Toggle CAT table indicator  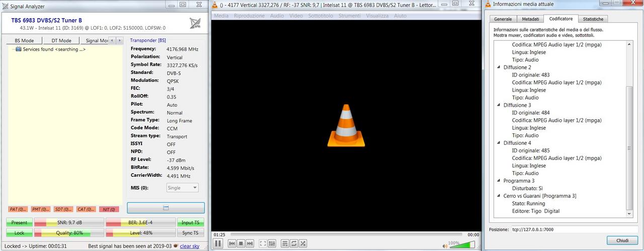tap(86, 209)
